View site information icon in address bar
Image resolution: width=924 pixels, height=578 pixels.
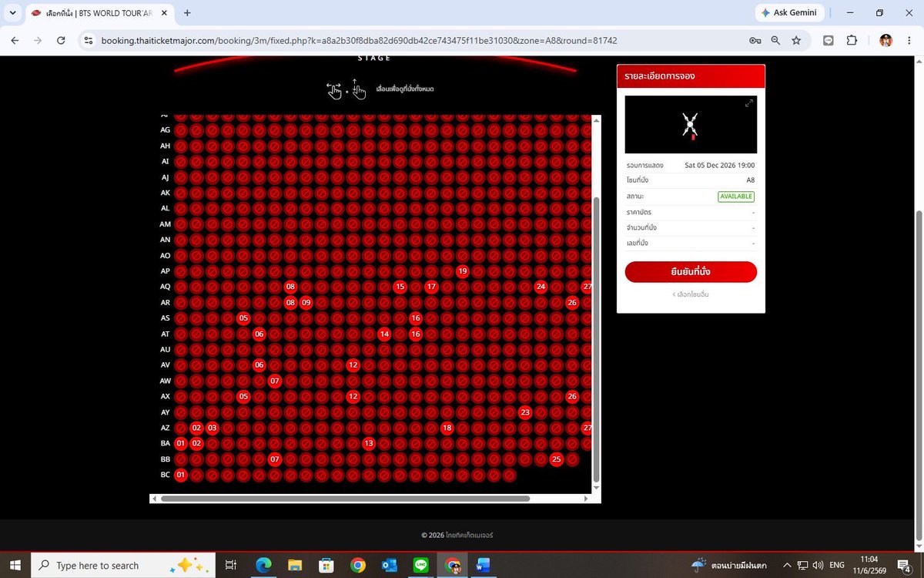pos(88,40)
